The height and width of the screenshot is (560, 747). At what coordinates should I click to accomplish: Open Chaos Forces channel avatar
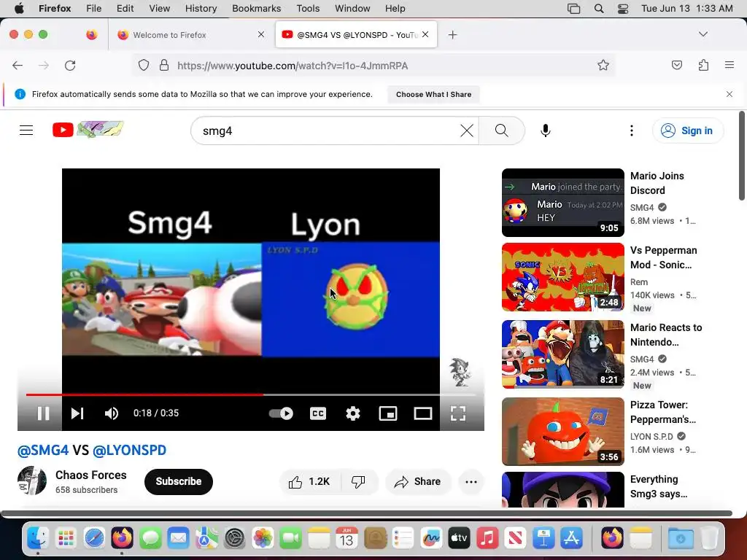[x=32, y=481]
